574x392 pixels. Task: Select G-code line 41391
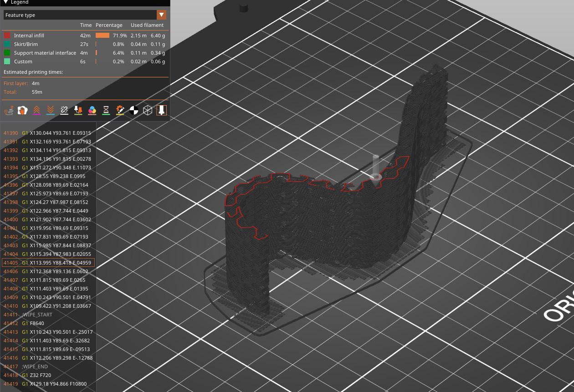tap(48, 142)
